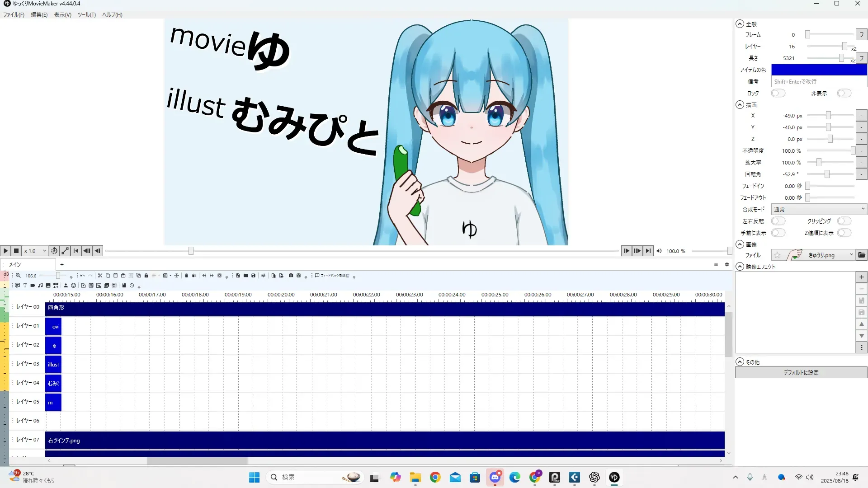Click the trash delete icon in toolbar

[186, 276]
